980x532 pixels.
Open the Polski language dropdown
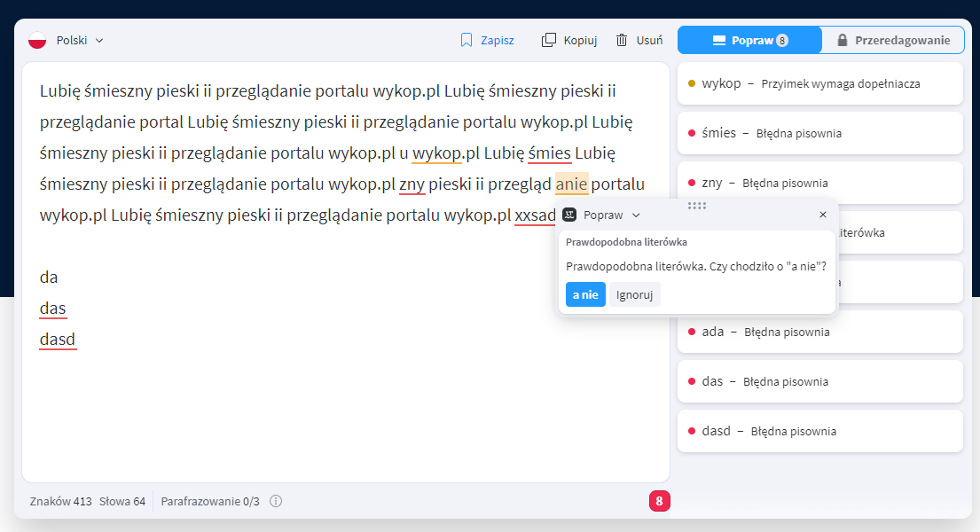[x=80, y=40]
